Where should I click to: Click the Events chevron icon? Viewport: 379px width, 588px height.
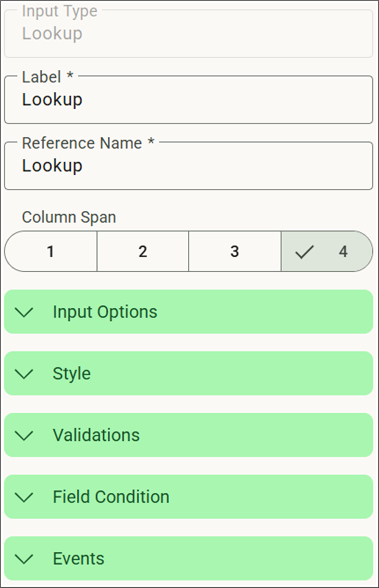pyautogui.click(x=24, y=559)
